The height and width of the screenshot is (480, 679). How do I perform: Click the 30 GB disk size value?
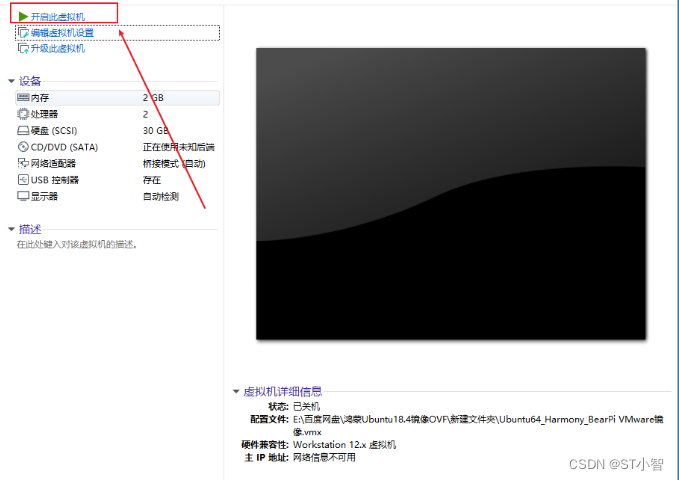coord(155,131)
